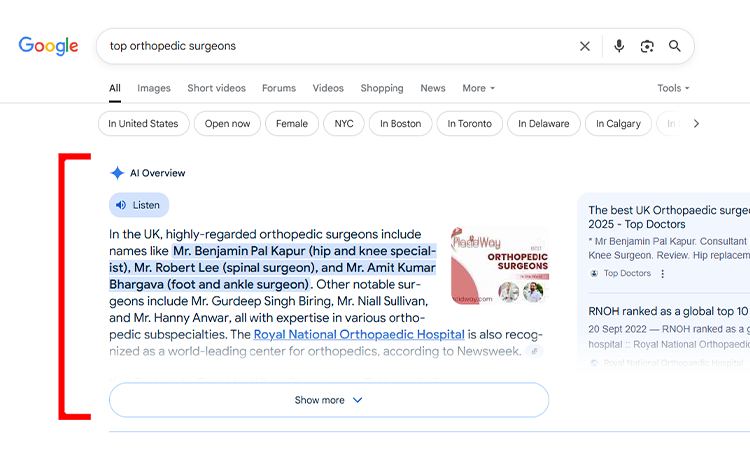750x450 pixels.
Task: Play the AI Overview with Listen button
Action: click(x=139, y=205)
